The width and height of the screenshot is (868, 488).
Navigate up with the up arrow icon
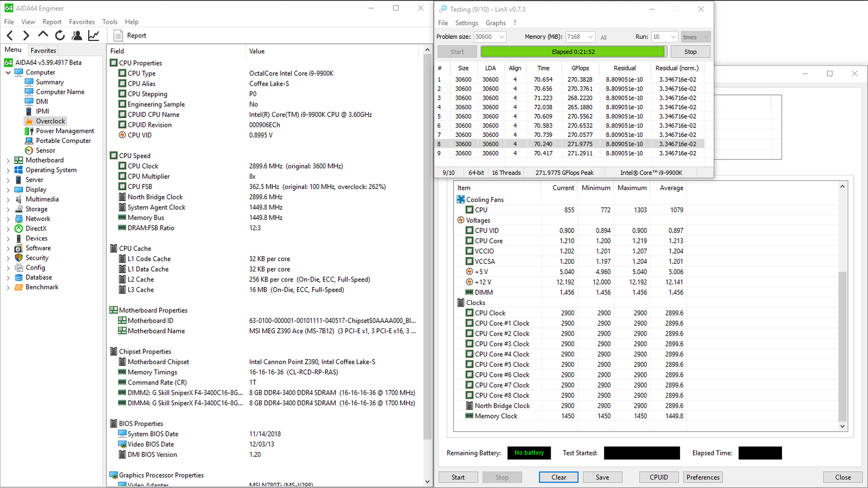(x=43, y=34)
